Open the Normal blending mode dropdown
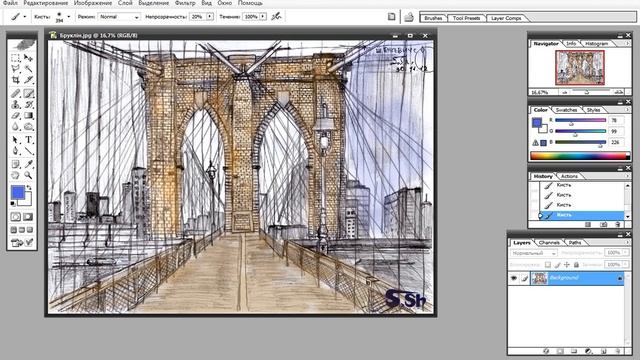The image size is (640, 360). [x=119, y=17]
